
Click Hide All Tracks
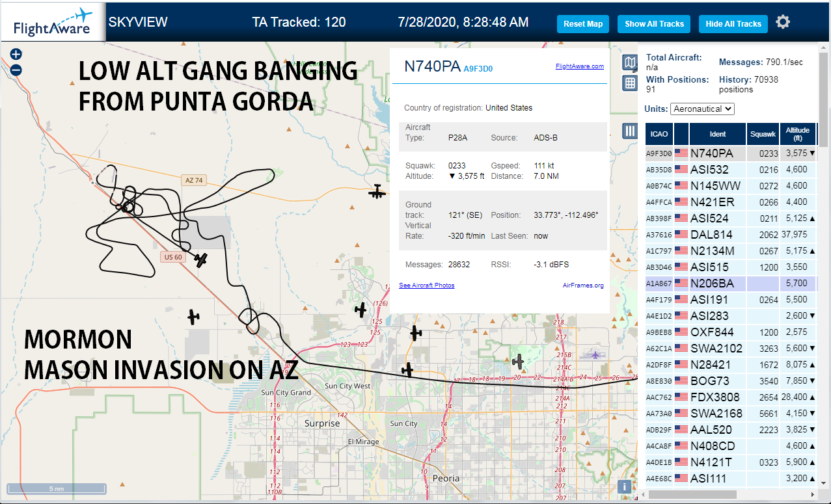(733, 24)
